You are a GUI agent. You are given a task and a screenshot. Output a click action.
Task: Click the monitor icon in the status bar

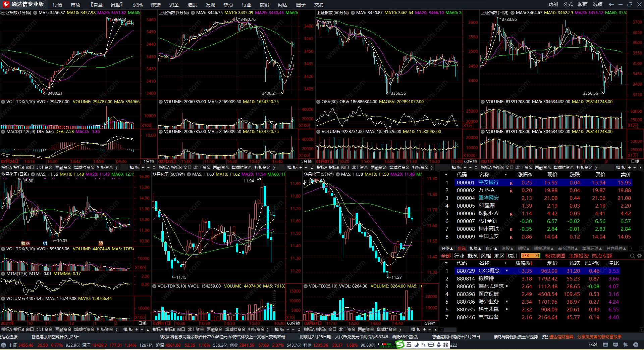(x=615, y=345)
